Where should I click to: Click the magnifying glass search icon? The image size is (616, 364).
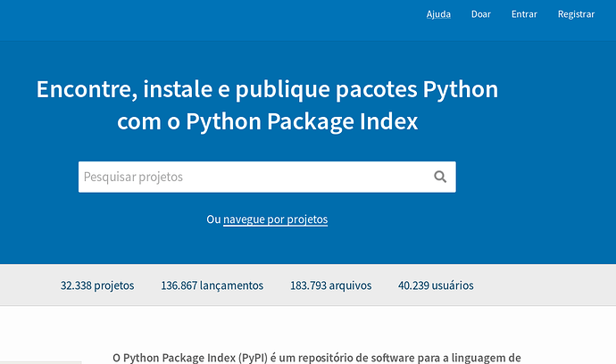(440, 177)
